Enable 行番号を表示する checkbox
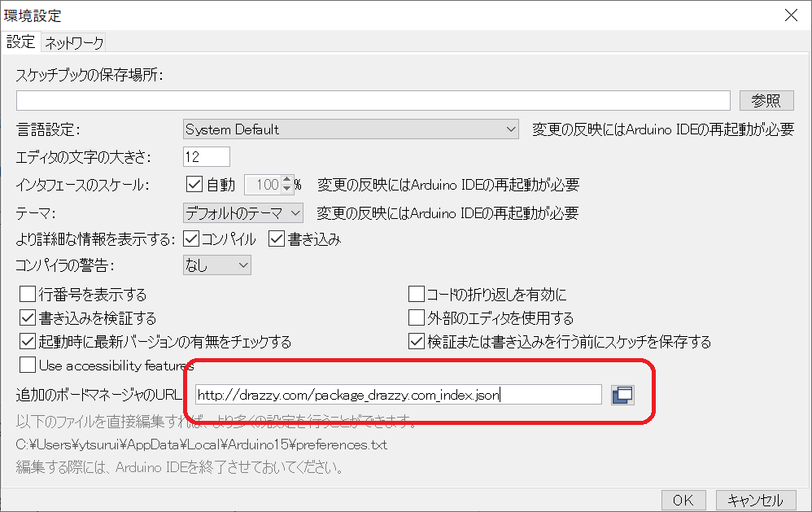 click(28, 295)
